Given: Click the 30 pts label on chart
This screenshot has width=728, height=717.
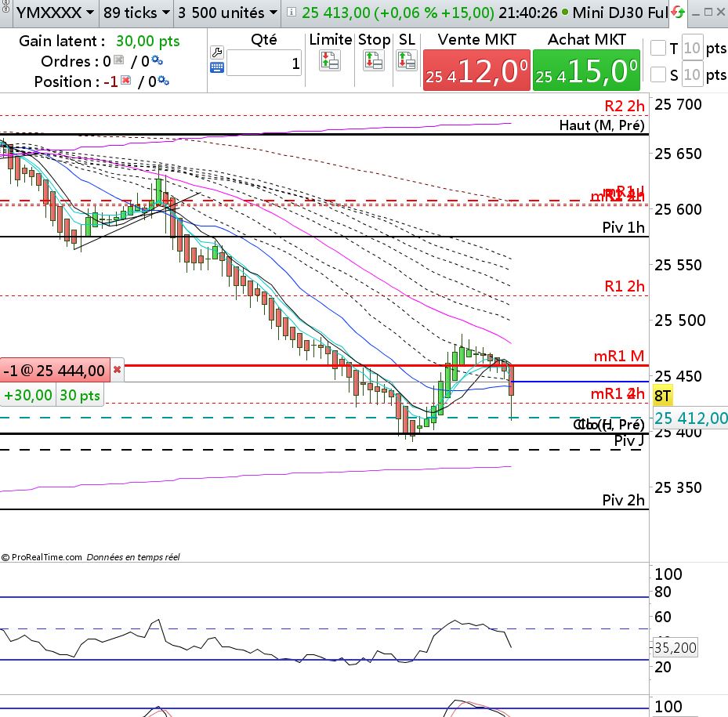Looking at the screenshot, I should 80,395.
